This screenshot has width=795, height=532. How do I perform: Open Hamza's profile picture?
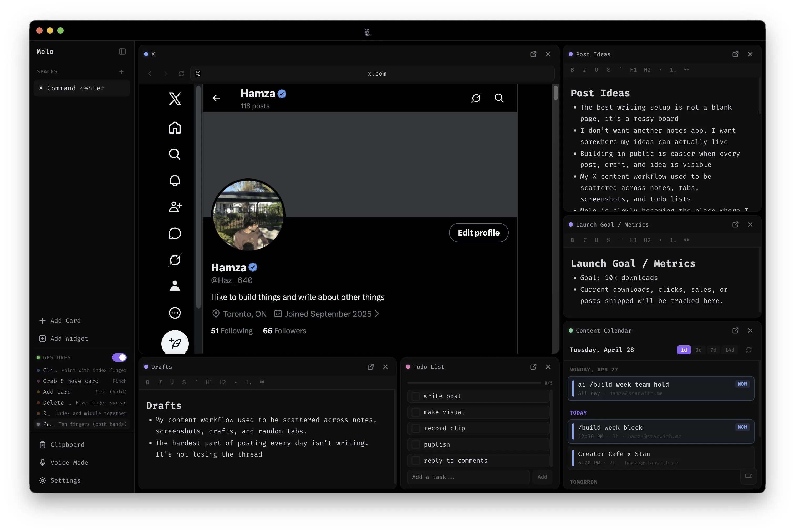(248, 216)
